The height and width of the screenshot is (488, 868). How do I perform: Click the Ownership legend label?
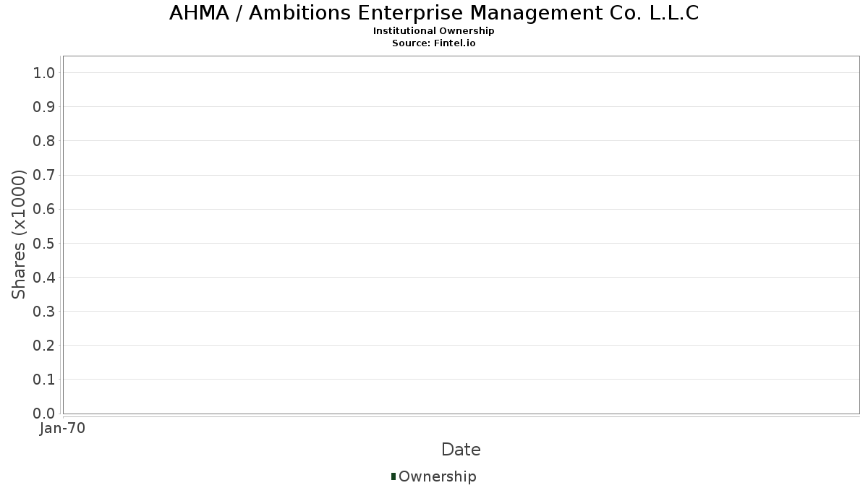click(x=437, y=476)
